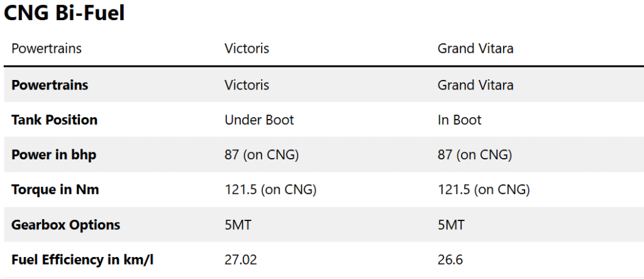Click the In Boot cell
Image resolution: width=644 pixels, height=279 pixels.
[x=459, y=120]
